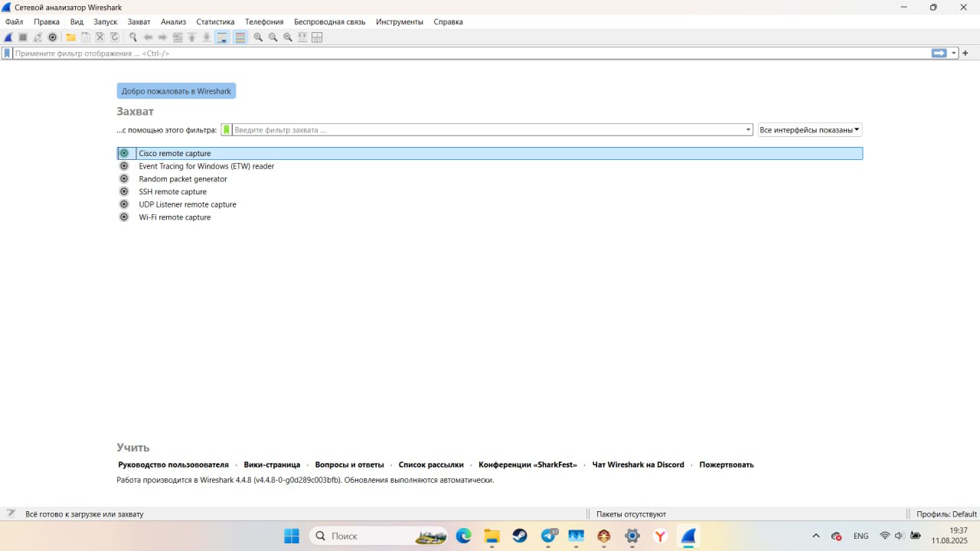The image size is (980, 551).
Task: Open capture options via the gear icon
Action: tap(53, 37)
